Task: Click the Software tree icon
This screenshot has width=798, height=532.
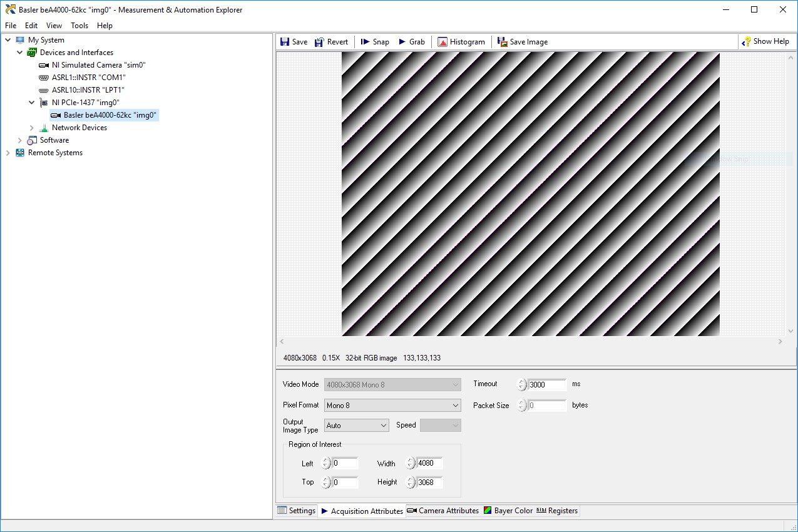Action: coord(32,140)
